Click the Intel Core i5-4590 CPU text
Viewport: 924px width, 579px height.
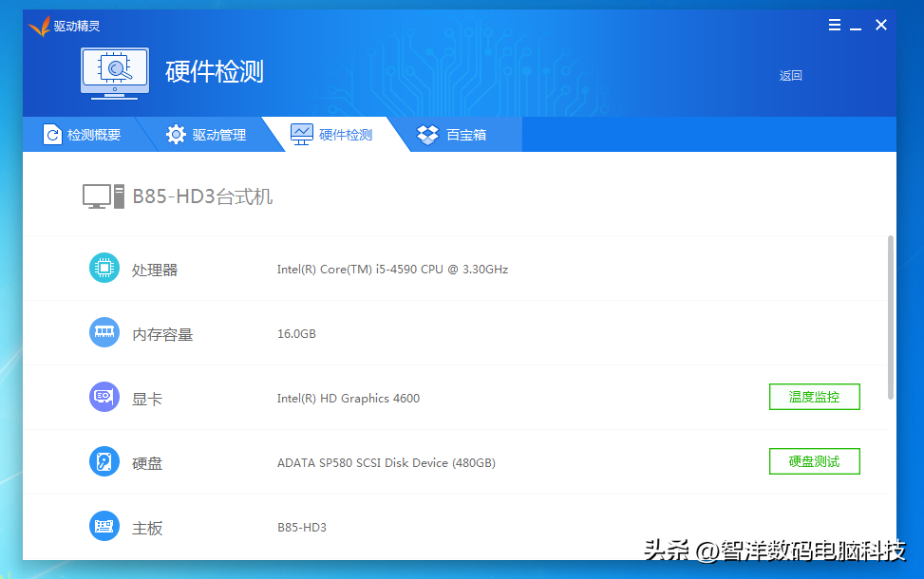pyautogui.click(x=392, y=270)
